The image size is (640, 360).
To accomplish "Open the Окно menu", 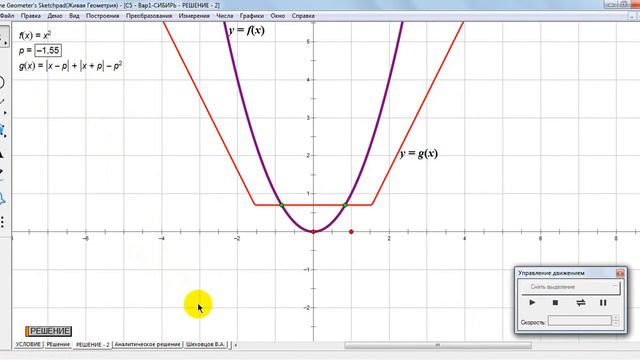I will click(x=278, y=16).
